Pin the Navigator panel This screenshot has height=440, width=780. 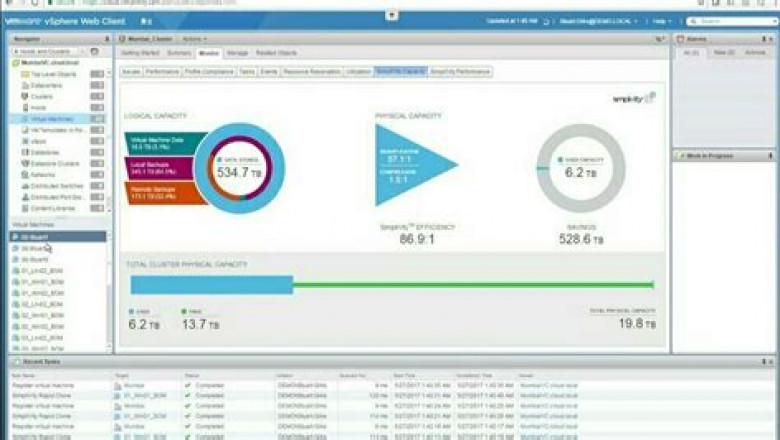pyautogui.click(x=107, y=39)
